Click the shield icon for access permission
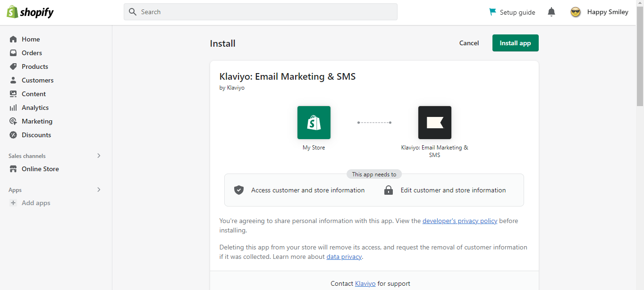This screenshot has width=644, height=290. click(239, 190)
